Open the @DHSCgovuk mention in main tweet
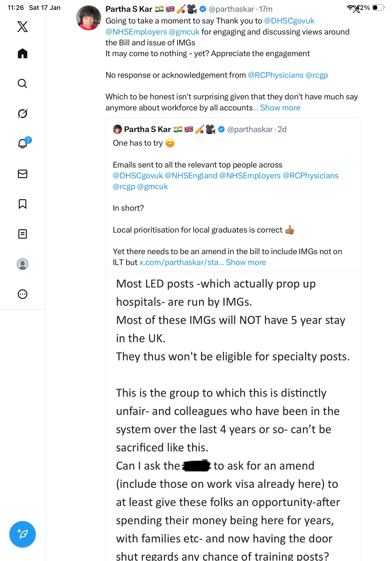 coord(289,21)
